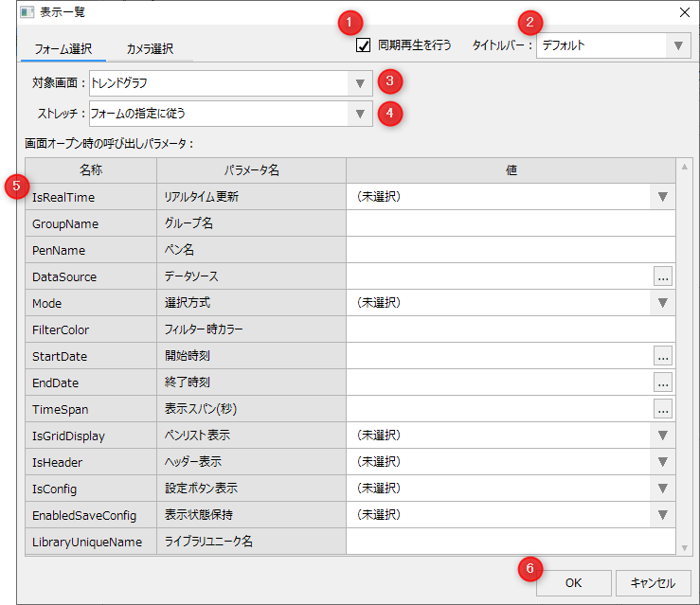Click the PenName value field

(x=511, y=250)
